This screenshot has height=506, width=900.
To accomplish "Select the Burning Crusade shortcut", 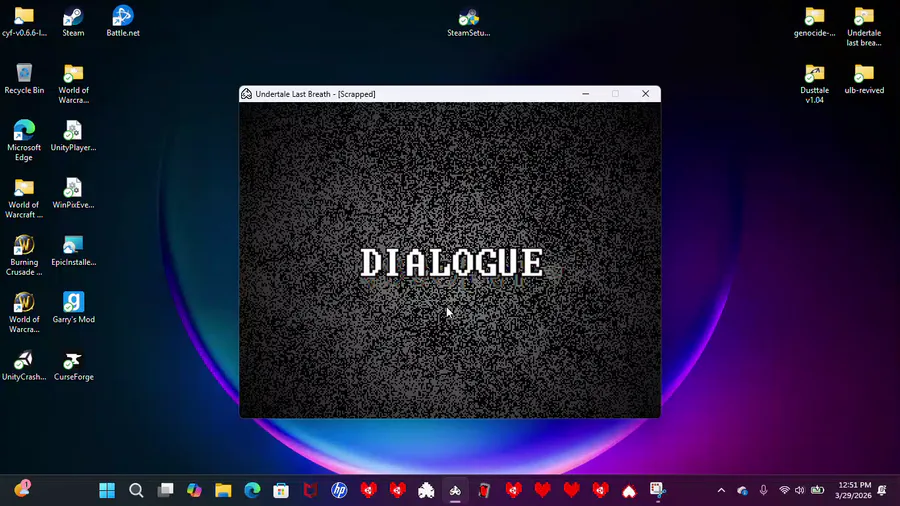I will 24,256.
